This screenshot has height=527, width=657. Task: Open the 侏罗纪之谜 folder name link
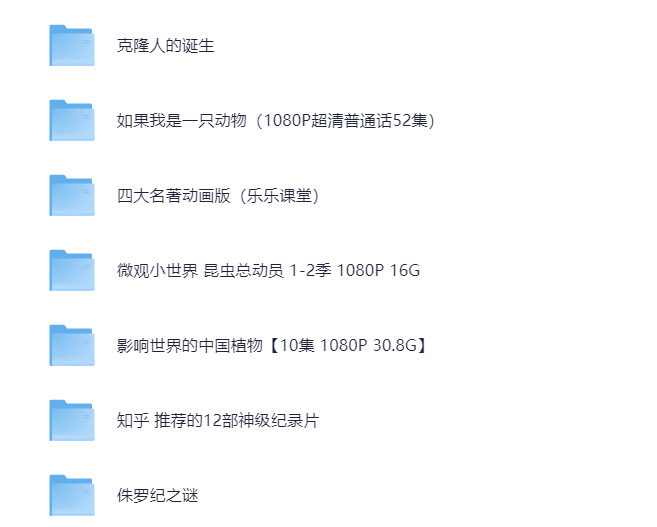point(157,496)
